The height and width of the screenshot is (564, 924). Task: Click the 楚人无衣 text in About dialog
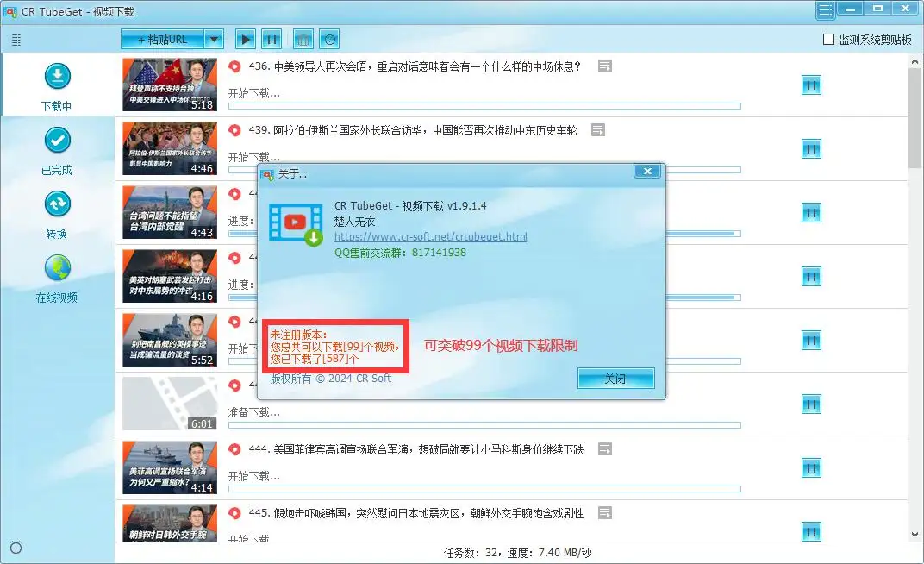[x=355, y=222]
